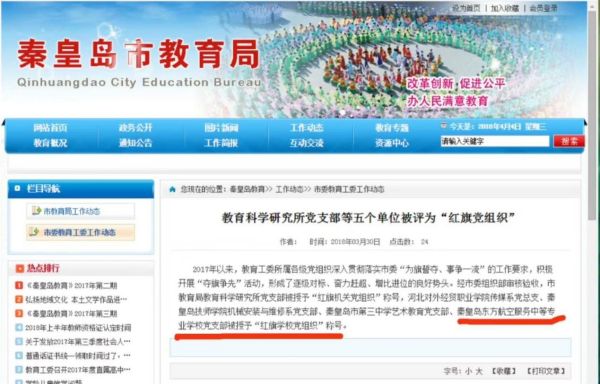Click rank badge 3 in 热点排行
600x384 pixels.
pyautogui.click(x=19, y=313)
